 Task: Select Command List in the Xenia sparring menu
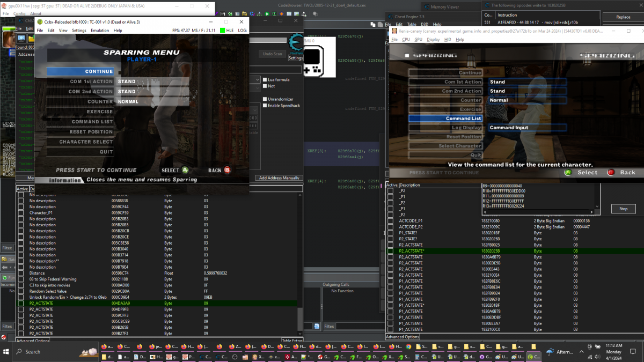click(445, 119)
